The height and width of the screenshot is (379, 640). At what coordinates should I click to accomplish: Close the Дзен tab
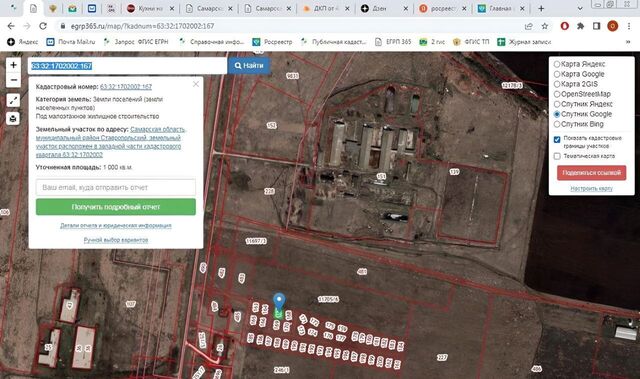tap(406, 9)
